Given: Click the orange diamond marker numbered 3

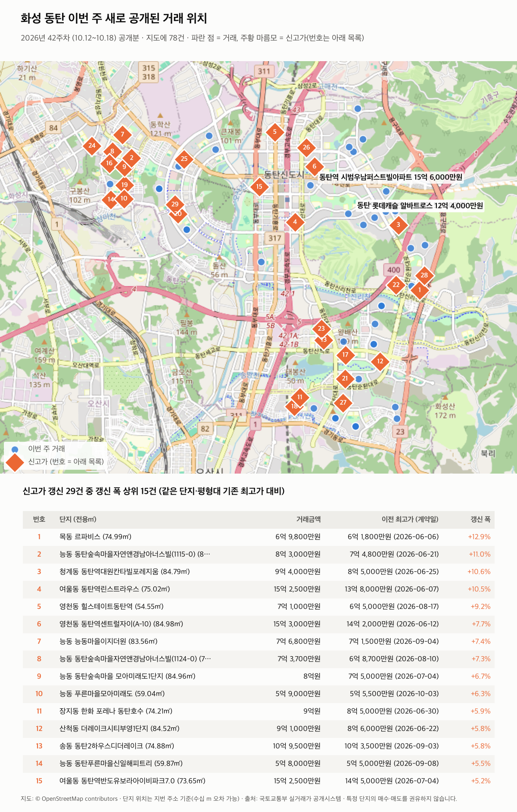Looking at the screenshot, I should [x=398, y=224].
